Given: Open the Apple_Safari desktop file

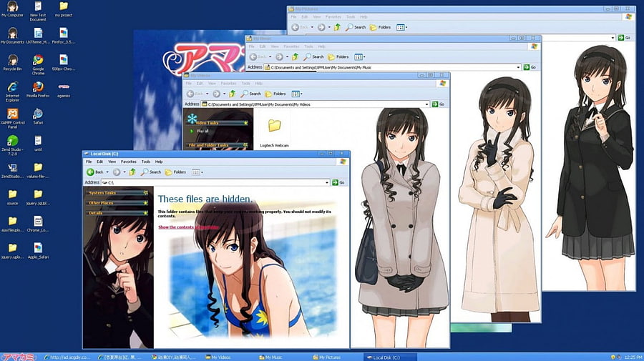Looking at the screenshot, I should click(x=38, y=251).
